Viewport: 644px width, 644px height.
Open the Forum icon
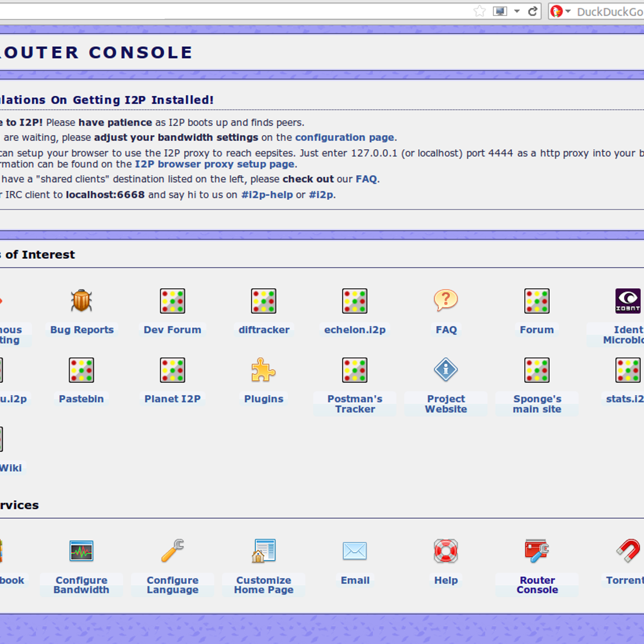pyautogui.click(x=537, y=301)
